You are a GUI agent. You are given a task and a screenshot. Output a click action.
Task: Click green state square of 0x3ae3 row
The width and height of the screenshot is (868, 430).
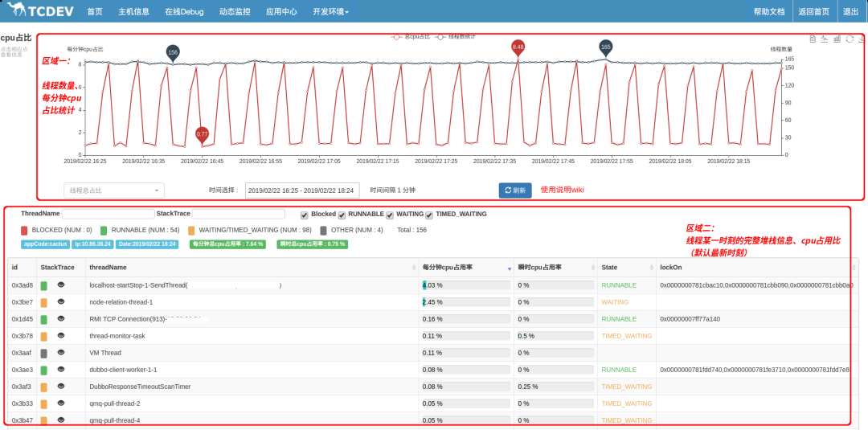44,370
